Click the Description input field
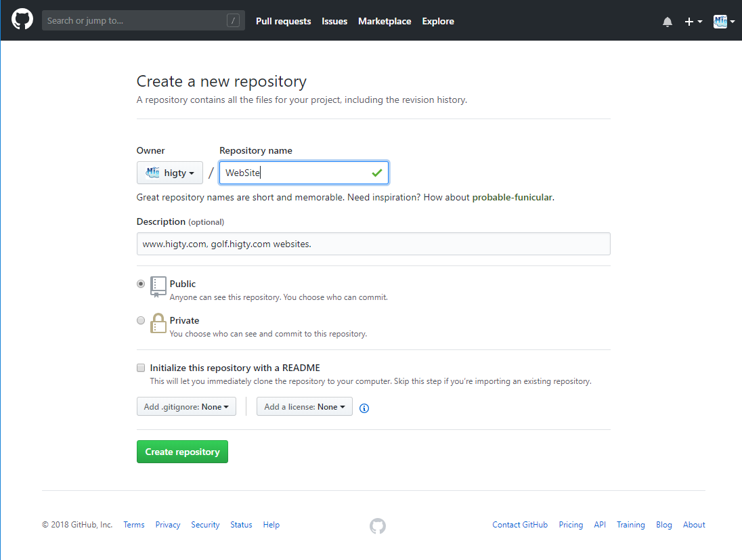The height and width of the screenshot is (560, 742). [x=373, y=244]
